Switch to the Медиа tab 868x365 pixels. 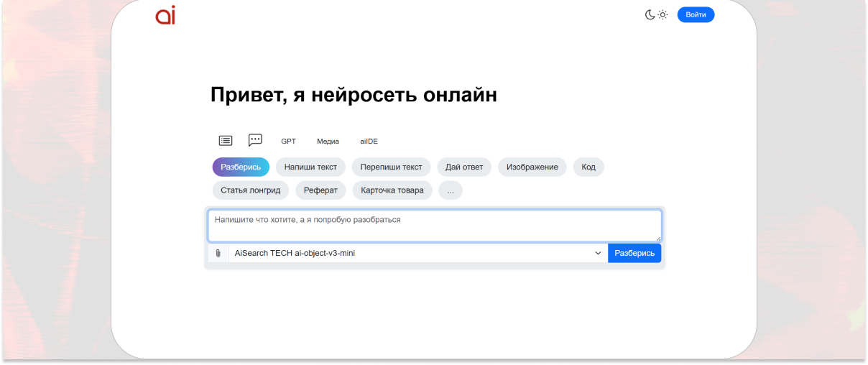(x=328, y=142)
